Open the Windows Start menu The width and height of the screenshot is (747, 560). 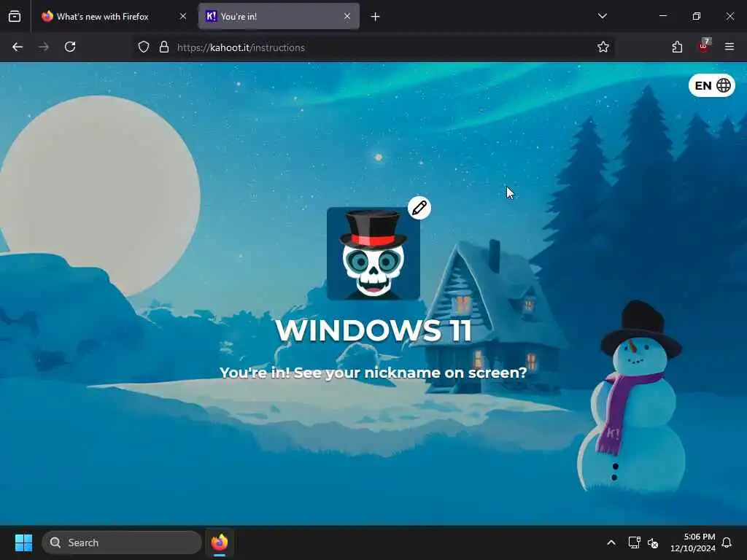click(23, 542)
